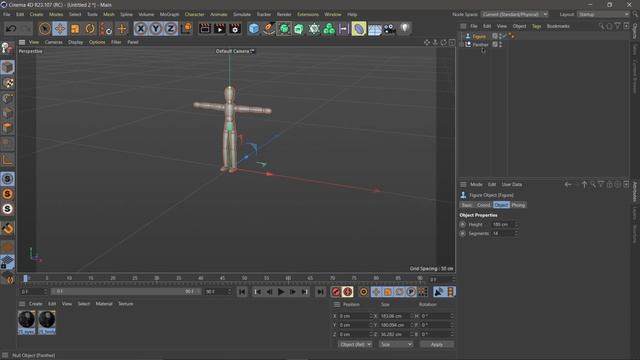This screenshot has height=360, width=640.
Task: Go to the end of animation
Action: tap(320, 292)
